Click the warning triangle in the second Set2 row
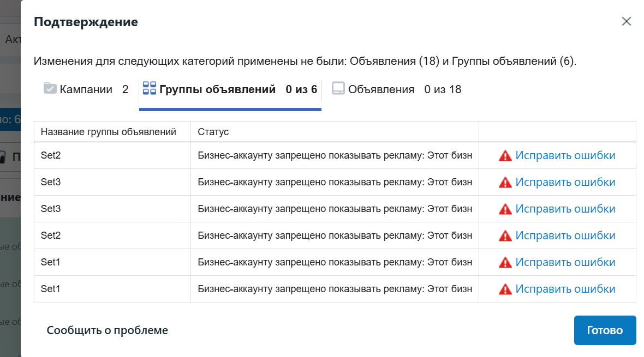The image size is (644, 357). pos(505,236)
